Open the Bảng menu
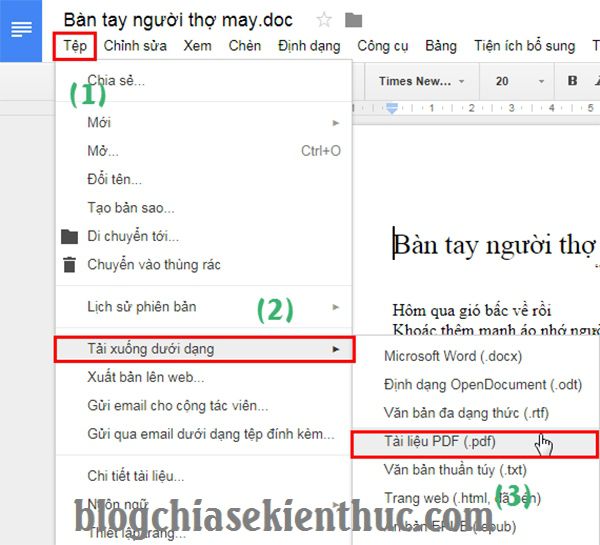Screen dimensions: 600x545 click(x=441, y=46)
